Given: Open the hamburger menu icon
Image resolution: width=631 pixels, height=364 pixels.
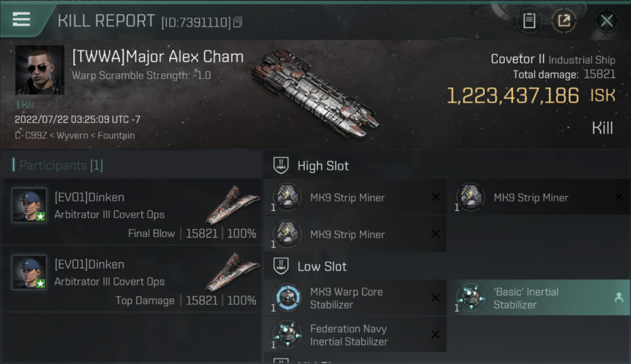Looking at the screenshot, I should [x=21, y=19].
